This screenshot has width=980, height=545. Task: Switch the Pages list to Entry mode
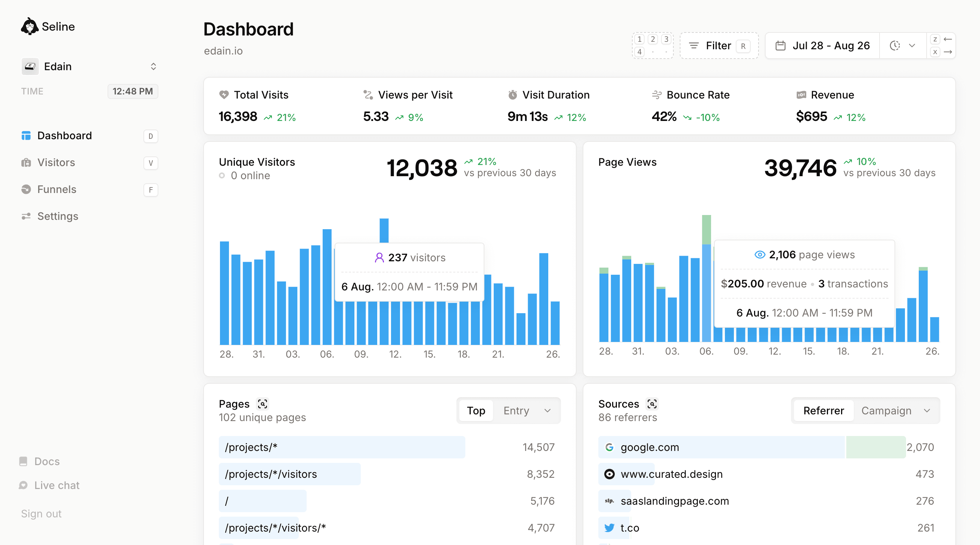pos(516,411)
